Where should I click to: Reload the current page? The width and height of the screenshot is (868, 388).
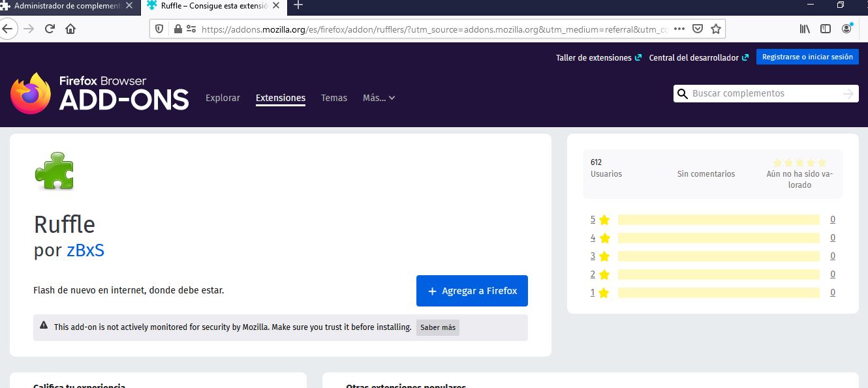pyautogui.click(x=50, y=29)
